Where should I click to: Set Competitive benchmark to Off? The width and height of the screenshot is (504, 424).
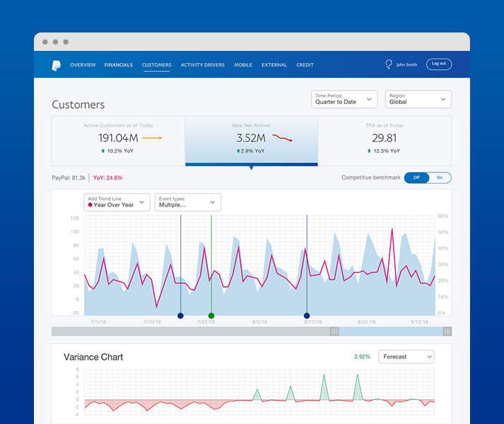click(416, 178)
